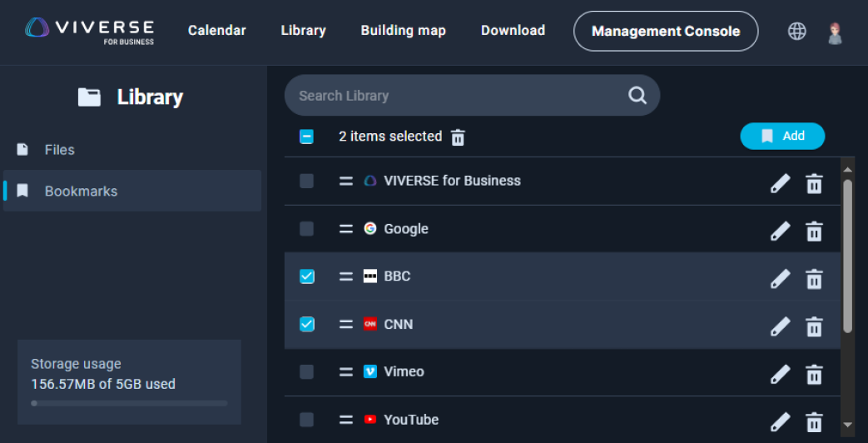
Task: Uncheck the BBC bookmark checkbox
Action: click(x=307, y=276)
